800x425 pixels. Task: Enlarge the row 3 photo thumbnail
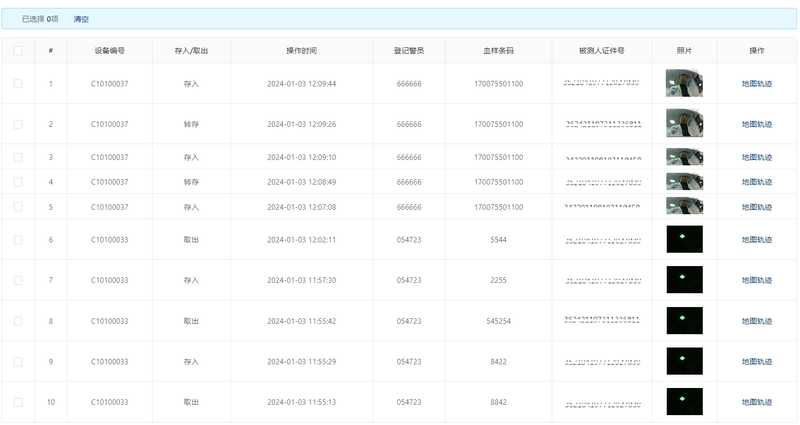[x=684, y=157]
